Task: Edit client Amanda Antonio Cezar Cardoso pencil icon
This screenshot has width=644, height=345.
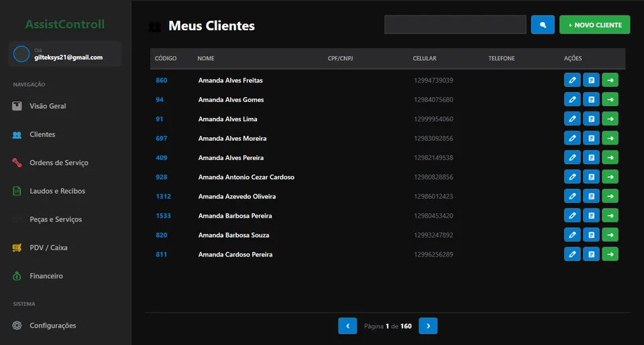Action: pyautogui.click(x=572, y=177)
